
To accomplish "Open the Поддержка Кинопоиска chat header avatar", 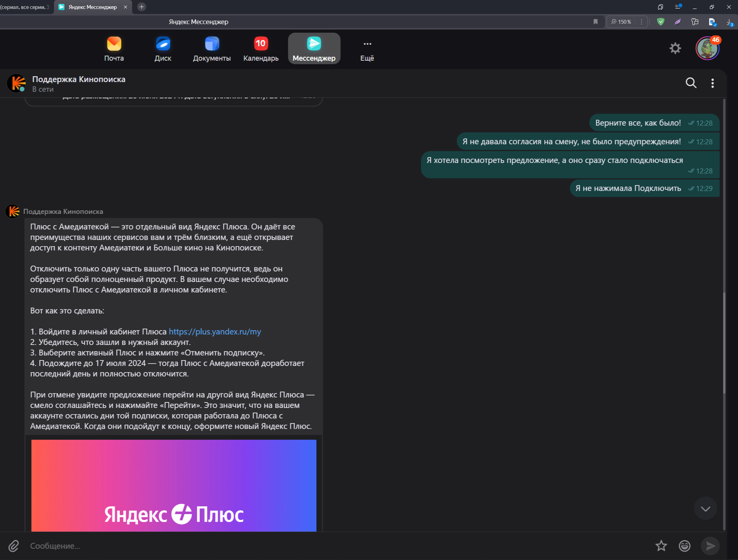I will [16, 83].
